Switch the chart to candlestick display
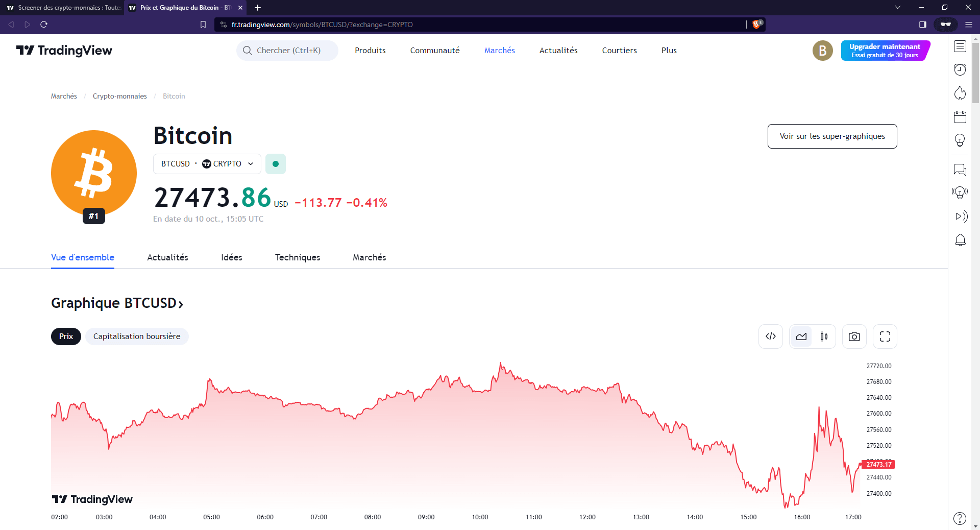 [824, 336]
